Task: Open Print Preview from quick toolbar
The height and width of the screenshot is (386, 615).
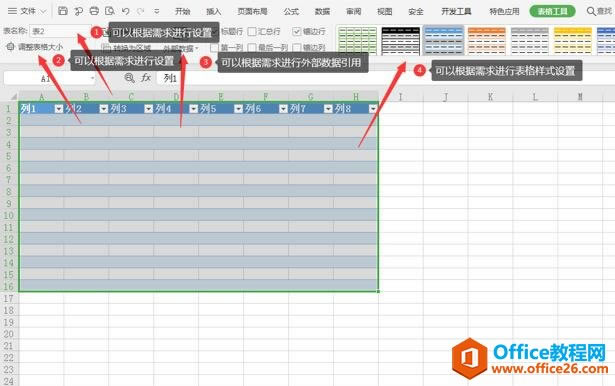Action: point(110,11)
